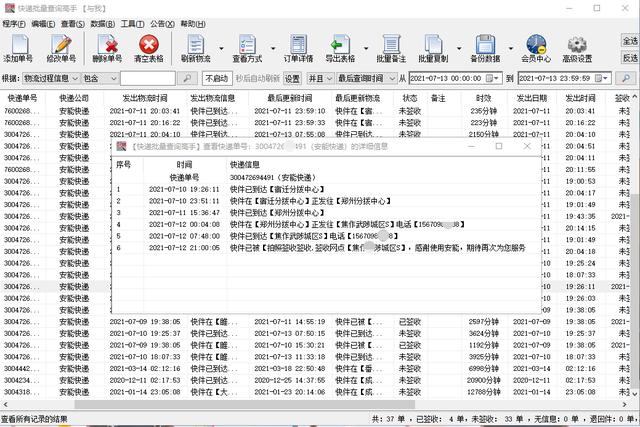
Task: Open the 工具(T) menu
Action: (x=131, y=22)
